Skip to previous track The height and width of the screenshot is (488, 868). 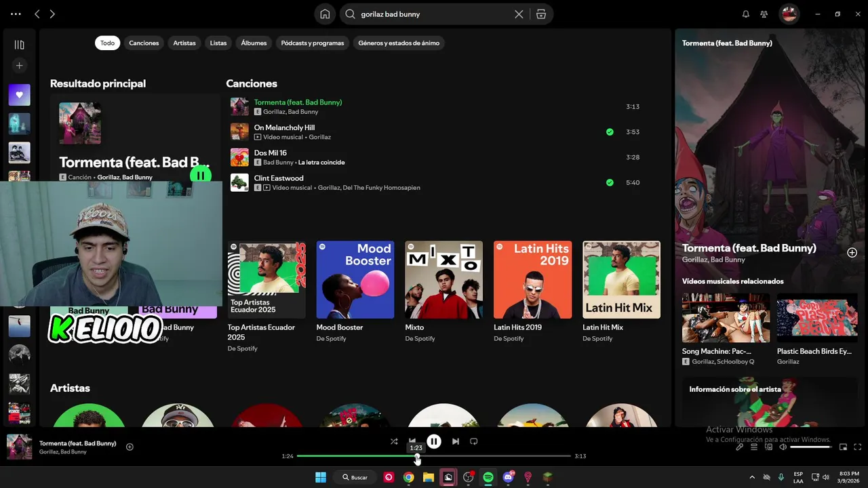412,441
